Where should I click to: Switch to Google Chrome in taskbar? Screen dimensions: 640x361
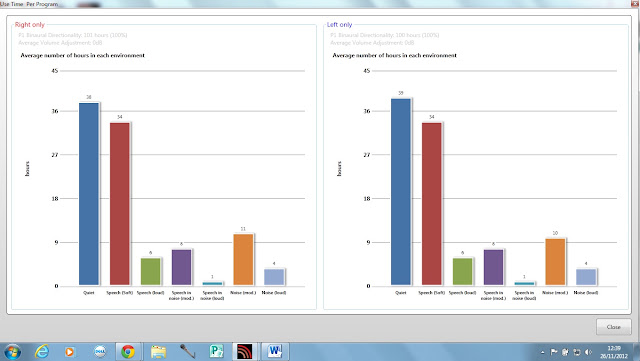(x=128, y=351)
